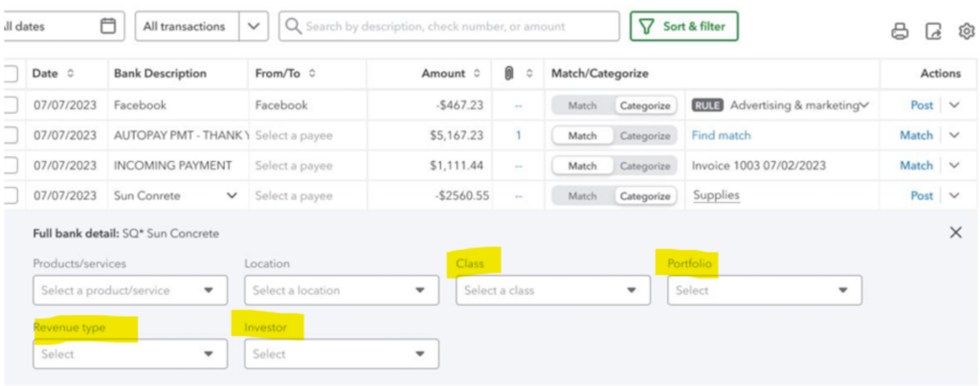Image resolution: width=980 pixels, height=386 pixels.
Task: Sort by the Amount column arrows
Action: pyautogui.click(x=477, y=74)
